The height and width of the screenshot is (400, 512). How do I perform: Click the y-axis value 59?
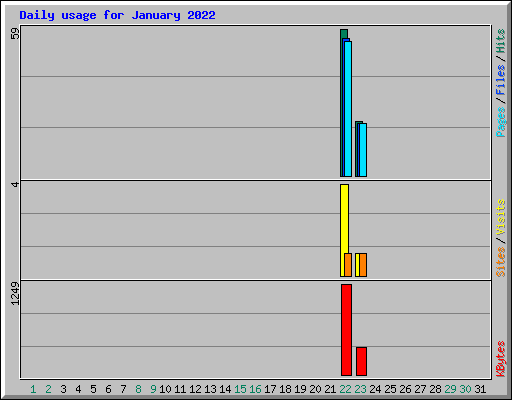pos(15,34)
